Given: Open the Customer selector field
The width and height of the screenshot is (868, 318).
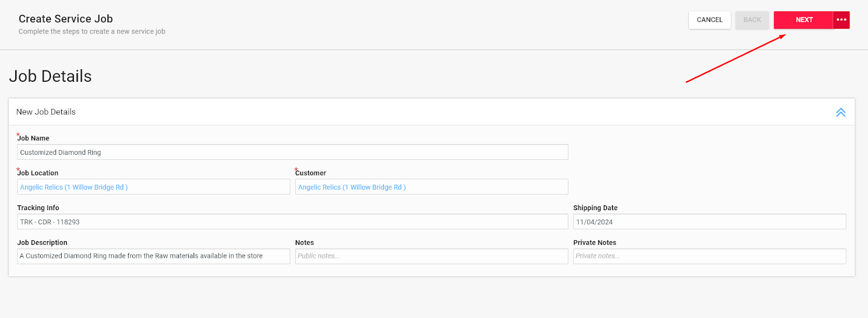Looking at the screenshot, I should [431, 187].
